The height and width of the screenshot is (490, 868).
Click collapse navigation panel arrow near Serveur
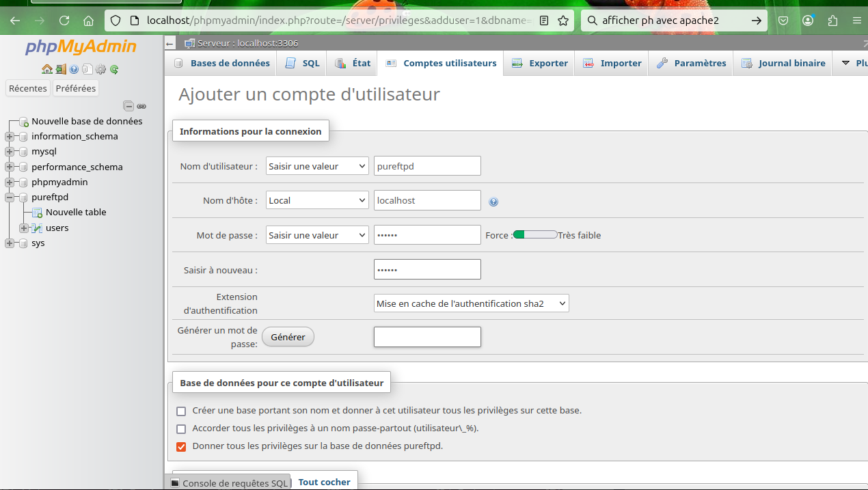pos(170,44)
